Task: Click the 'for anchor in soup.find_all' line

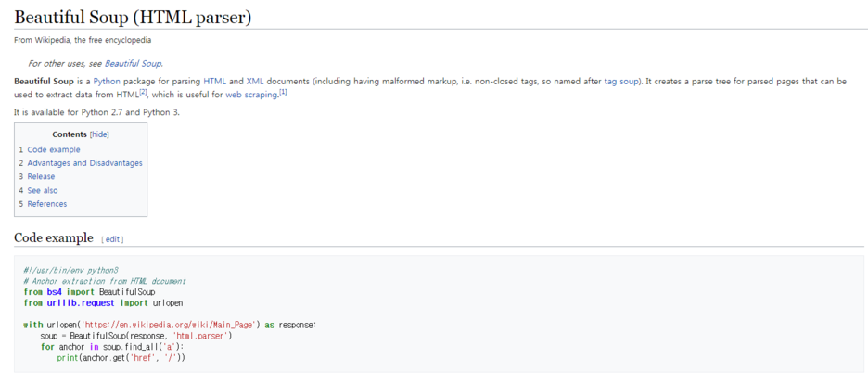Action: pyautogui.click(x=112, y=348)
